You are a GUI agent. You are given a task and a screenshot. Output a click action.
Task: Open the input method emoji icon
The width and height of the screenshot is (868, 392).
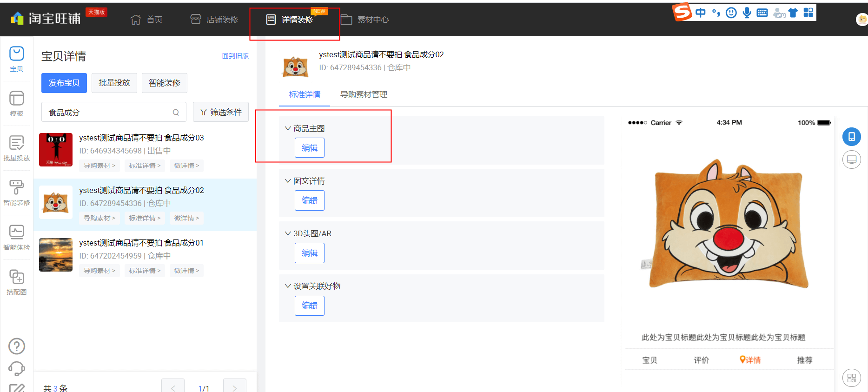click(731, 13)
